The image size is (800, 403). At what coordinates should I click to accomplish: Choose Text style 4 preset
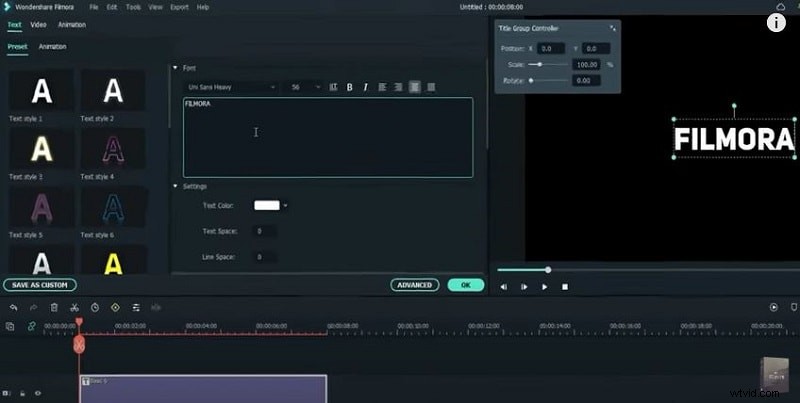pos(113,149)
